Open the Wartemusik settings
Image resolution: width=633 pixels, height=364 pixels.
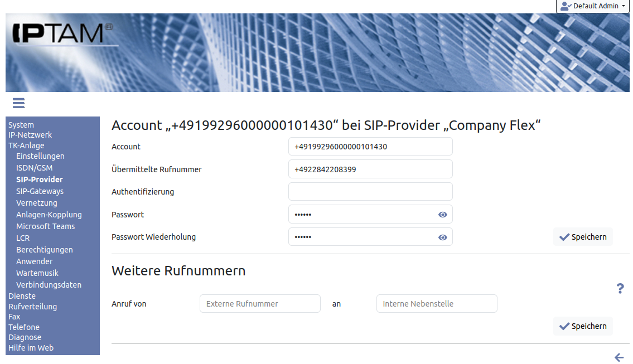tap(37, 273)
